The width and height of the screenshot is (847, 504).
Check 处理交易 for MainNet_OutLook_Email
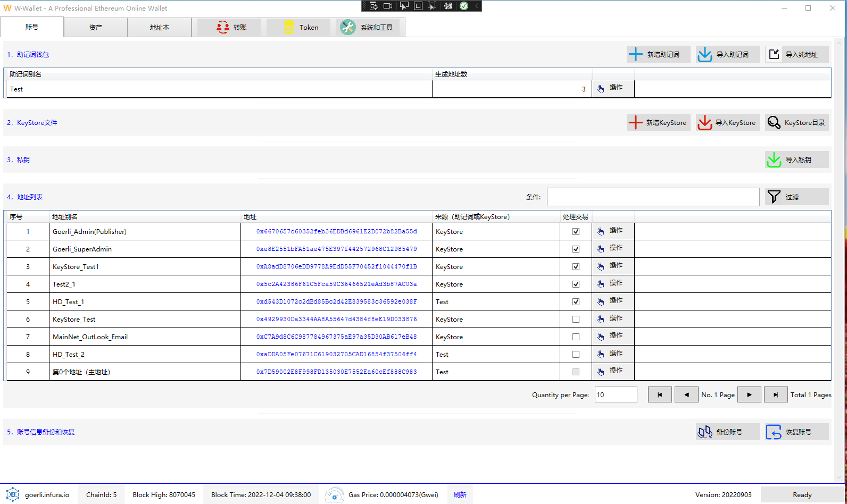[576, 337]
